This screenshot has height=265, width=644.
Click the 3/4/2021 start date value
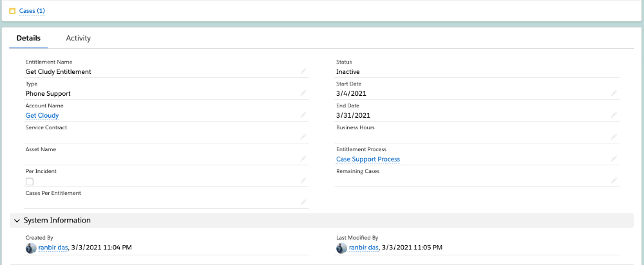351,93
